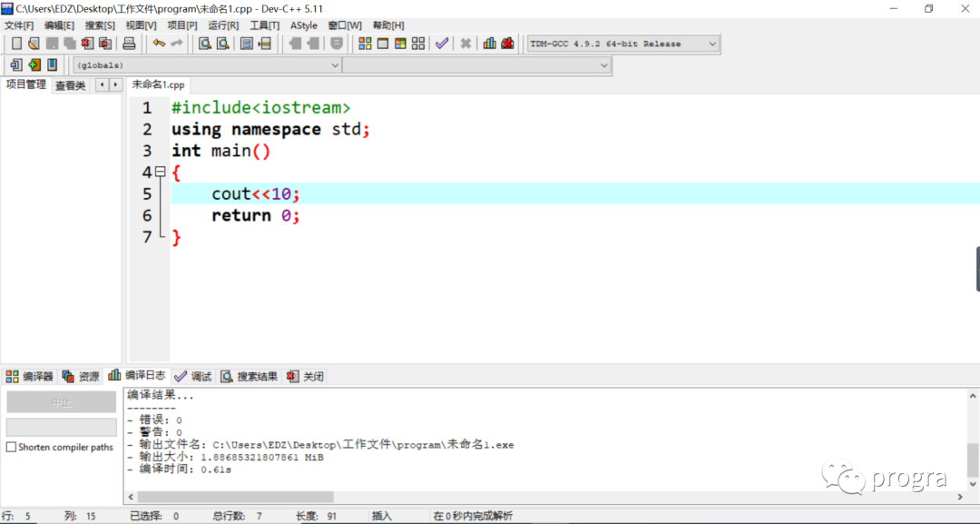Click the 关闭 tab to close bottom panel
The height and width of the screenshot is (524, 980).
click(x=306, y=377)
